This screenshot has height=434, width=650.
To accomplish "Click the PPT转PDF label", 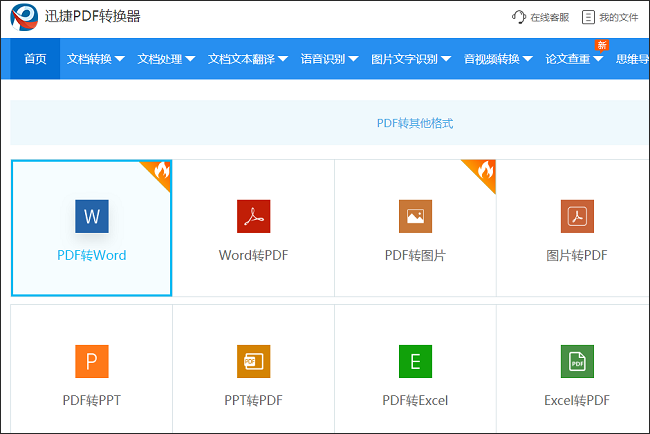I will (253, 400).
